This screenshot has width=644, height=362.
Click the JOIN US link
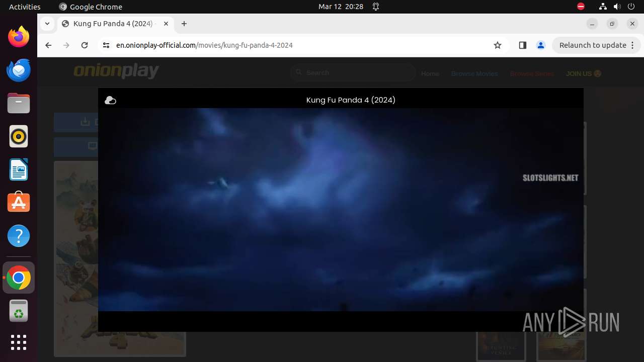click(584, 73)
